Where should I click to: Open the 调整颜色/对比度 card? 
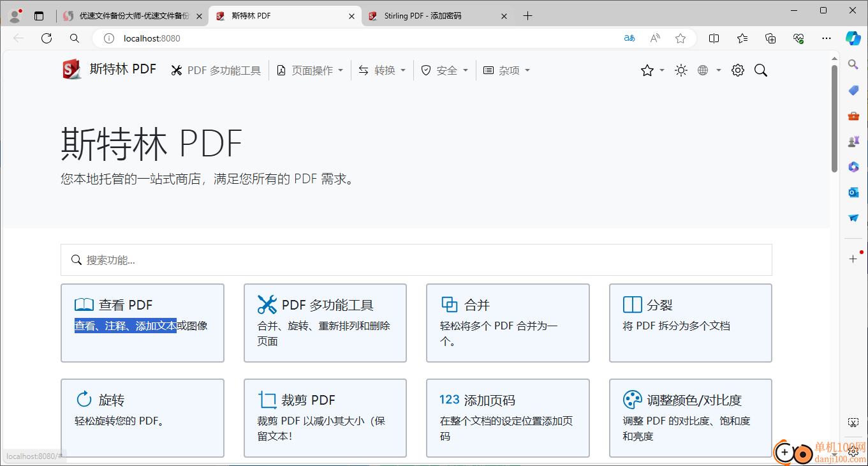tap(691, 418)
